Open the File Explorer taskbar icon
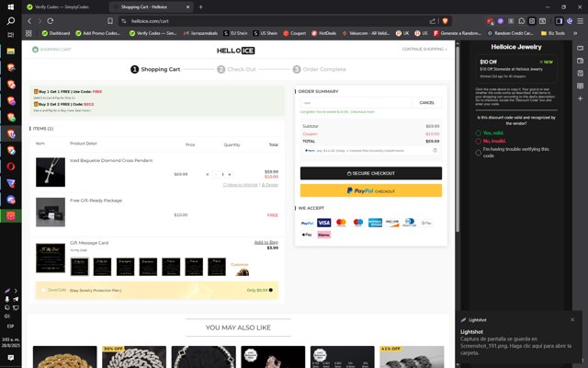The image size is (588, 368). [x=10, y=52]
